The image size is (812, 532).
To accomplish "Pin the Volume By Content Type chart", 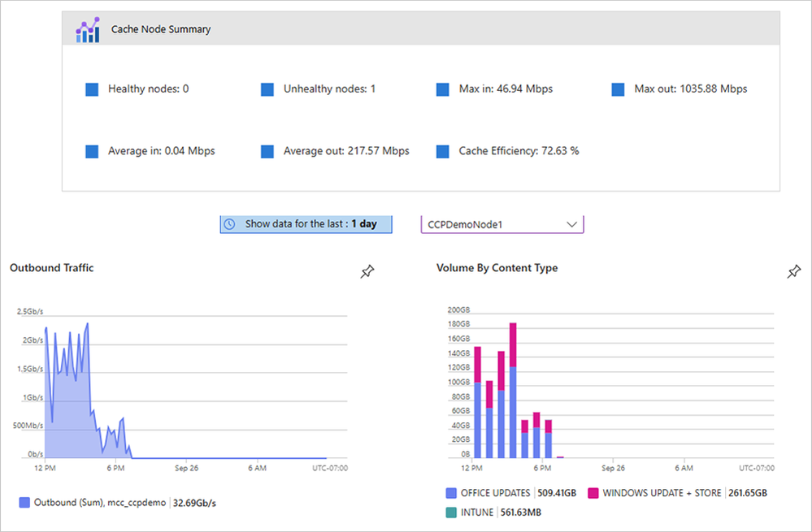I will point(794,271).
